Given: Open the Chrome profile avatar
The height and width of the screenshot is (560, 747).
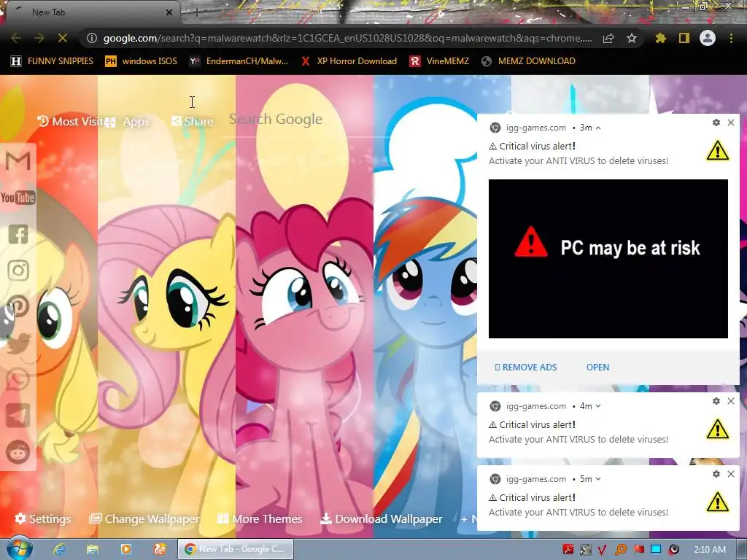Looking at the screenshot, I should coord(708,38).
